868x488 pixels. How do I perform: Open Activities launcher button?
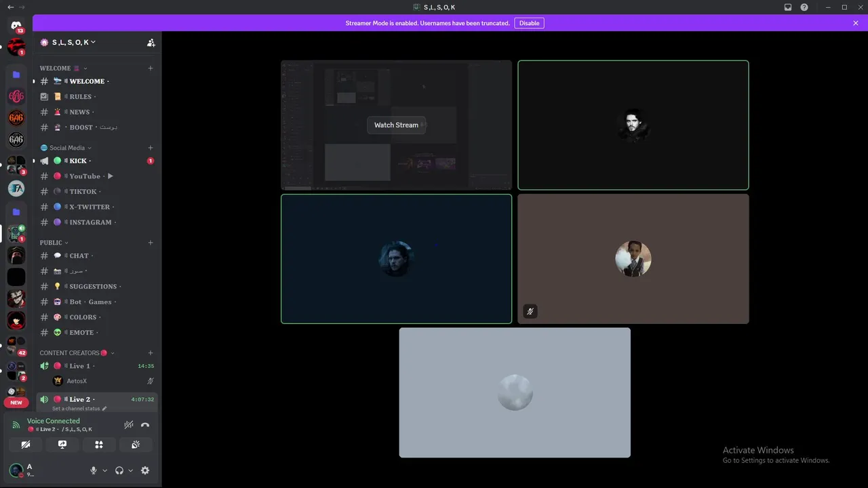pos(99,445)
